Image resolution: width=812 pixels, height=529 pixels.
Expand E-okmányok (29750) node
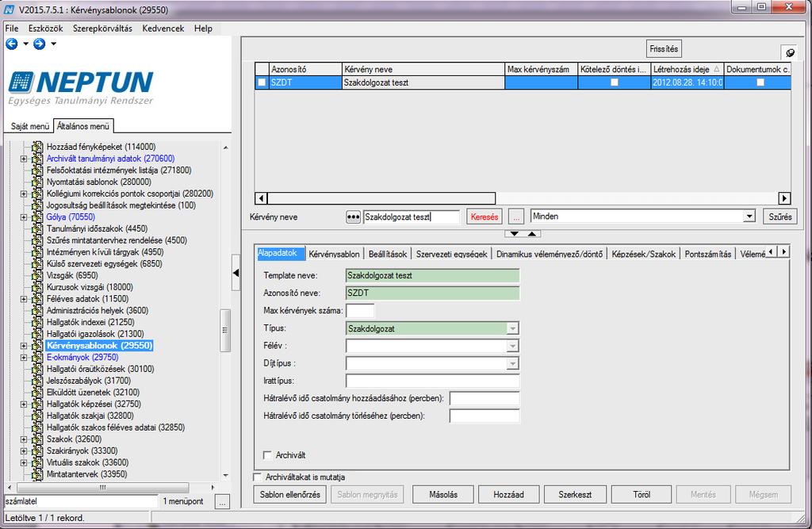point(24,357)
